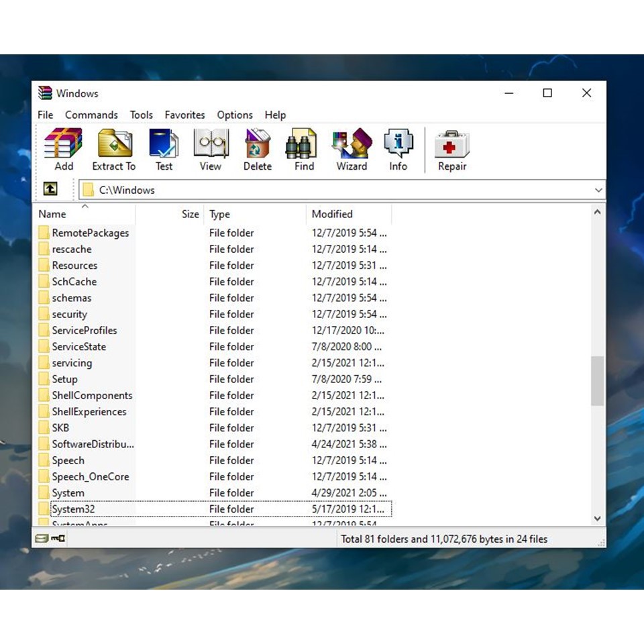Click the Delete toolbar icon
Viewport: 644px width, 644px height.
click(258, 150)
